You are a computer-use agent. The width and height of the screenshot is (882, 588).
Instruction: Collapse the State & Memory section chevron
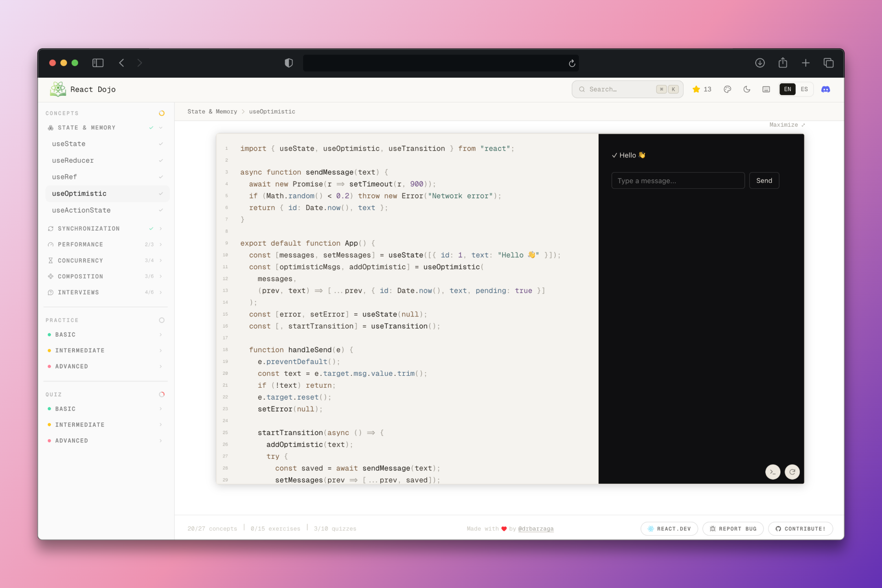tap(161, 128)
